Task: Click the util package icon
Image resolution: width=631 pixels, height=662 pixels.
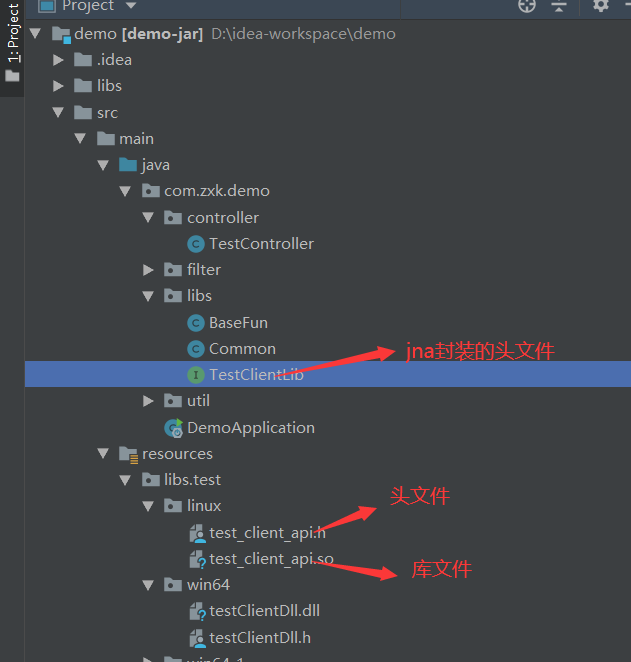Action: tap(173, 401)
